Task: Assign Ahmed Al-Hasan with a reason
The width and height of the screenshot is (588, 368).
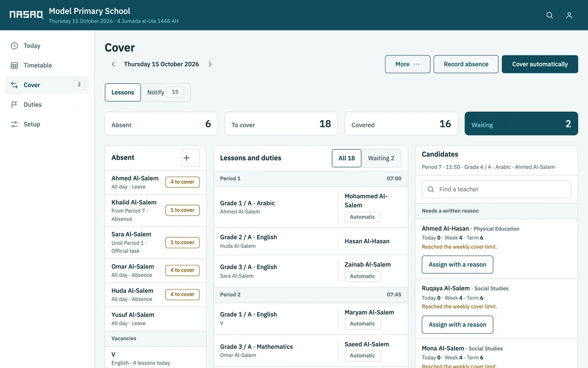Action: click(x=457, y=264)
